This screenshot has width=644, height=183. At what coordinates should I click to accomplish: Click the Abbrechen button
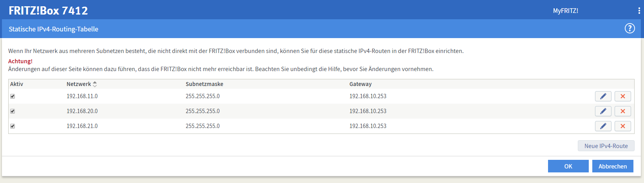613,166
